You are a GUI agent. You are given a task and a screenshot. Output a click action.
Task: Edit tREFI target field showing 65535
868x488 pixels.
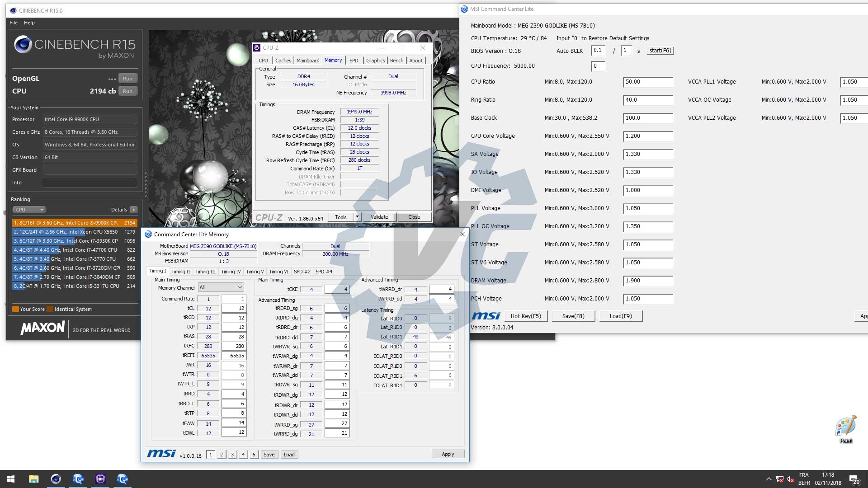point(234,356)
